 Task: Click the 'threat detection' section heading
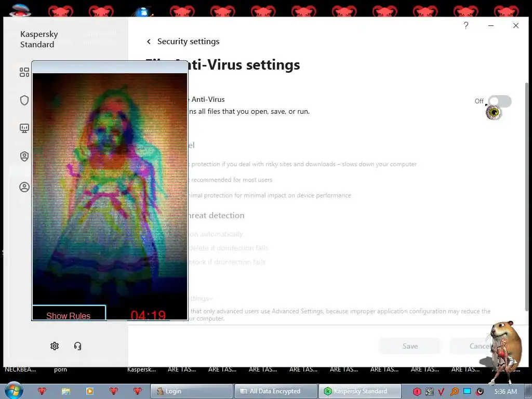tap(216, 216)
